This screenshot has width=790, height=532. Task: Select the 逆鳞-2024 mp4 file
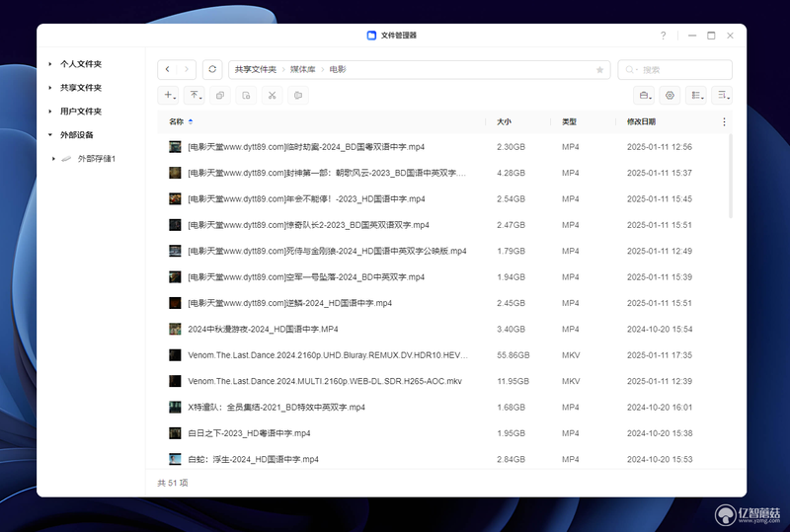point(443,303)
